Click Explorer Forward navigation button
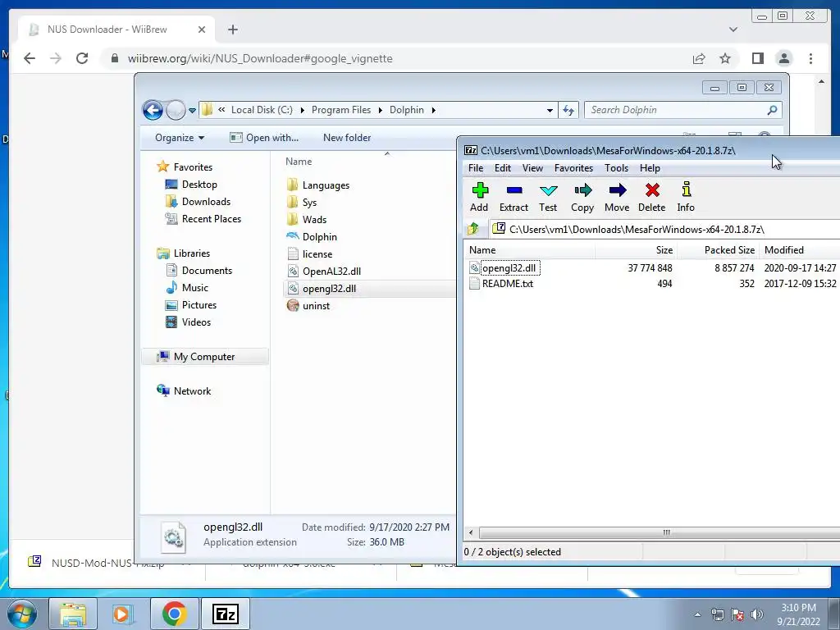The height and width of the screenshot is (630, 840). 176,111
